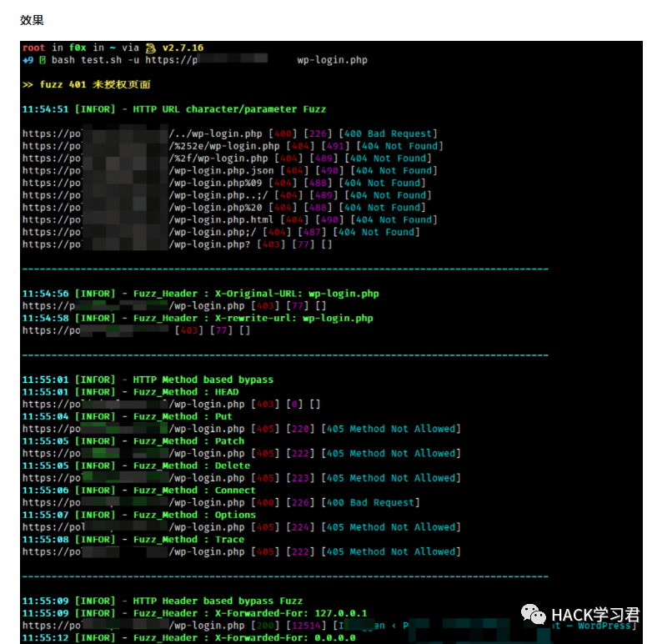The width and height of the screenshot is (662, 644).
Task: Select the v2.7.16 version text
Action: 183,48
